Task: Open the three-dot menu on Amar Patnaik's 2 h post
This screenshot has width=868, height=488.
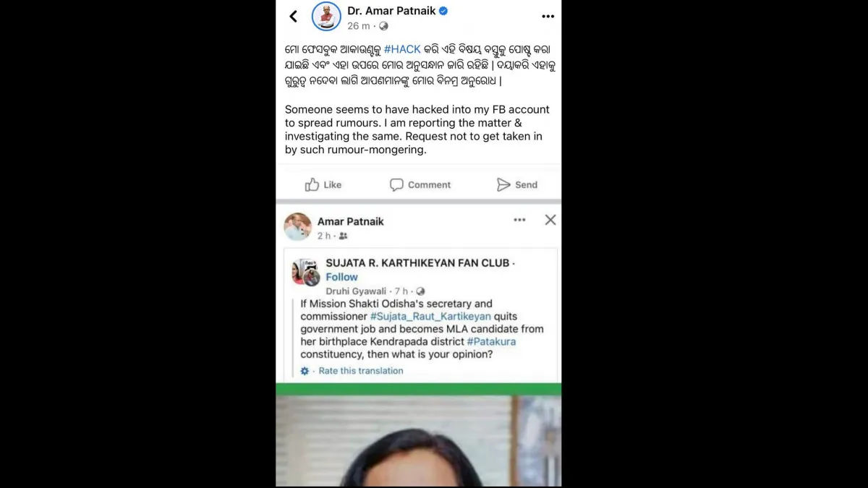Action: pos(519,220)
